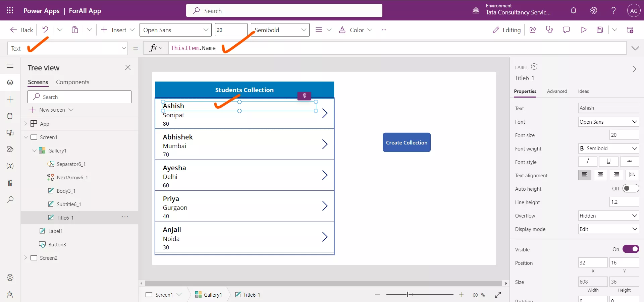Open Media icon in left rail
The width and height of the screenshot is (644, 302).
coord(10,133)
